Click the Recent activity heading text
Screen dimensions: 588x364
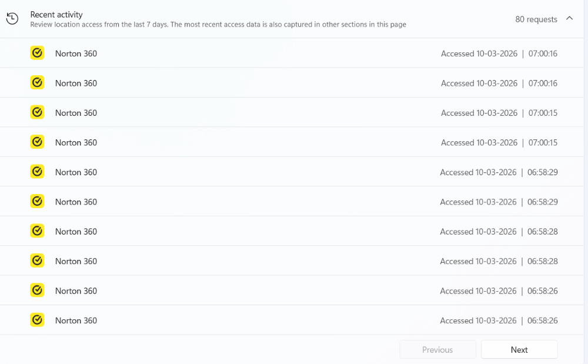(x=56, y=15)
